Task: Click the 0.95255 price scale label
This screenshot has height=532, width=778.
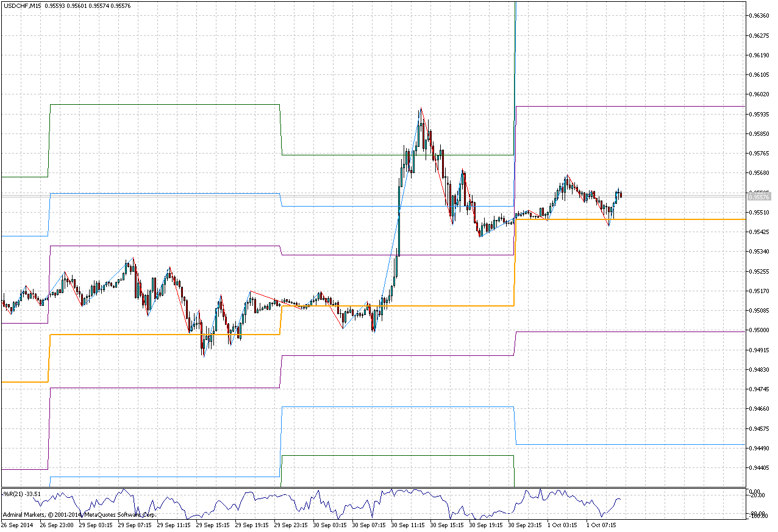Action: (760, 272)
